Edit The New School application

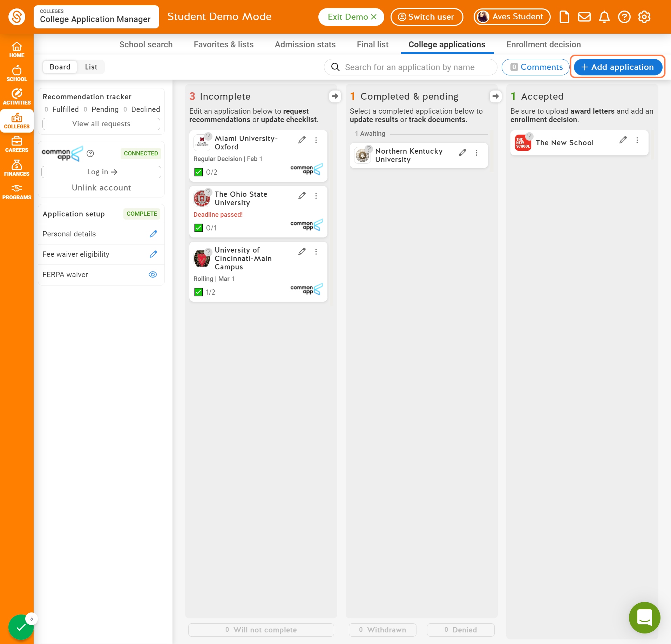(x=623, y=140)
